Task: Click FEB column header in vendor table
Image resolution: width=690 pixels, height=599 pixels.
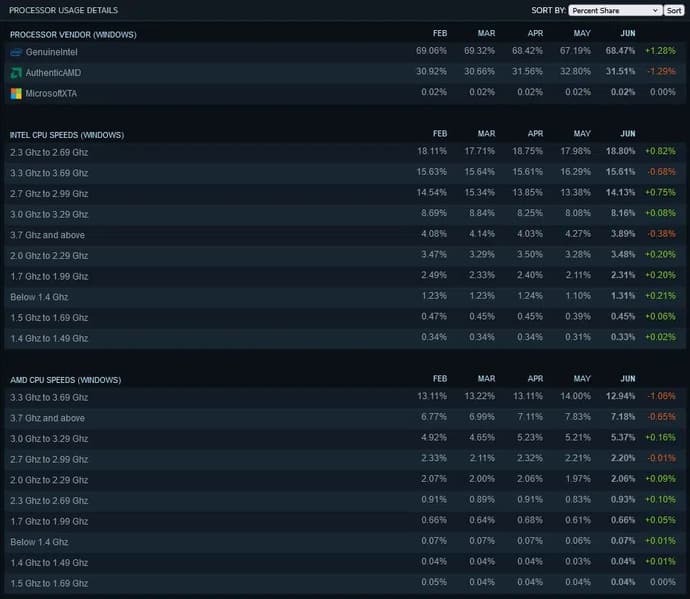Action: pos(439,35)
